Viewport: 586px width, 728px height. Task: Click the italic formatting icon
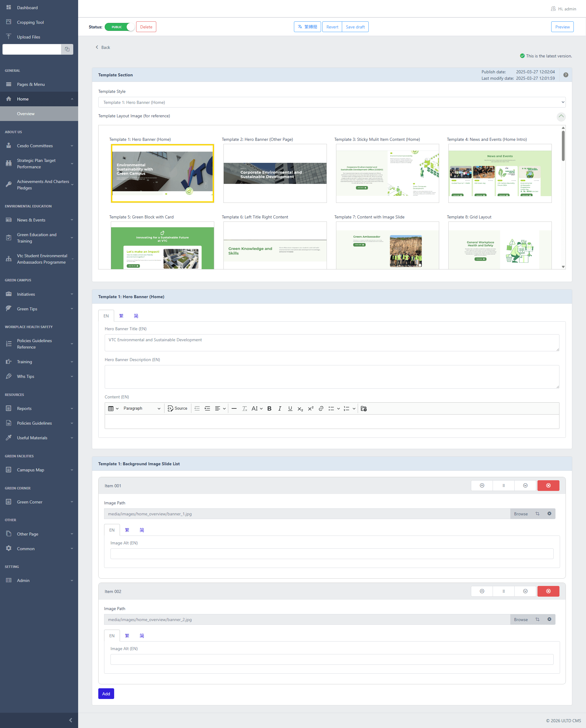pos(280,408)
